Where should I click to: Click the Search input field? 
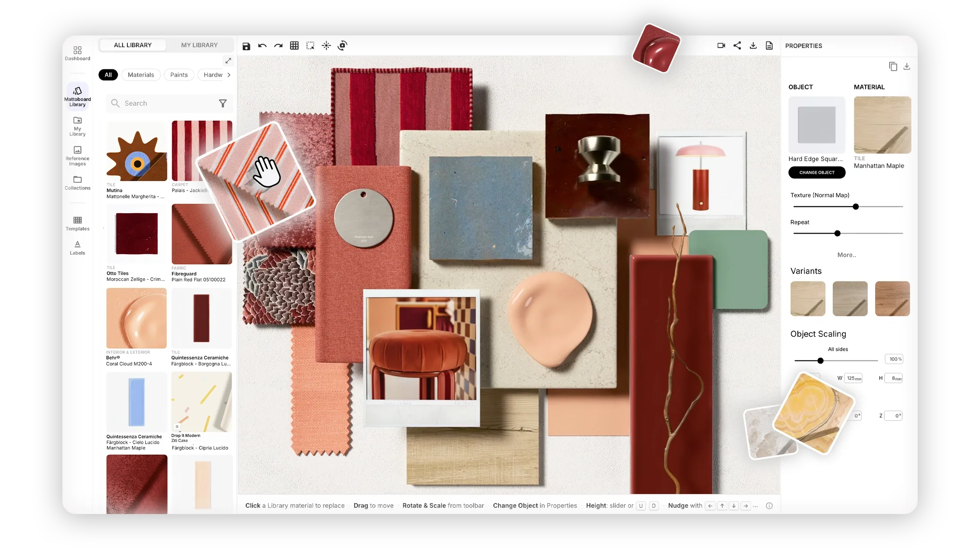[170, 103]
